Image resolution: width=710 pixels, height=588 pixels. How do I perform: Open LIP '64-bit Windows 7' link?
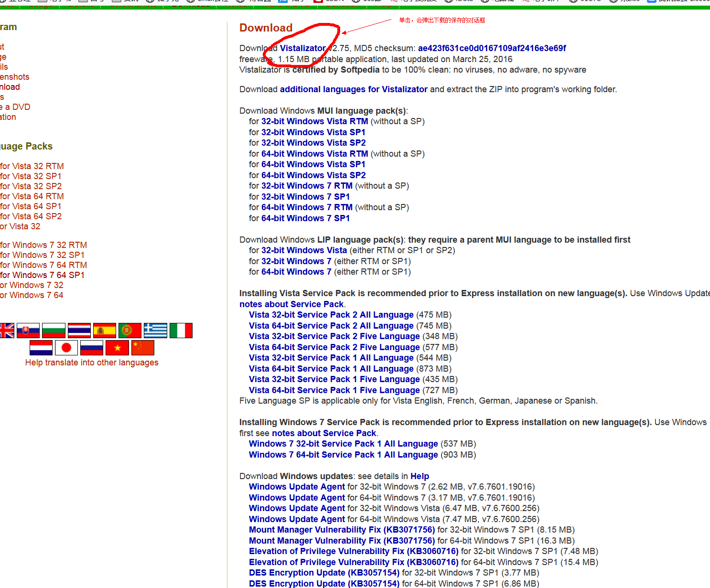coord(296,272)
